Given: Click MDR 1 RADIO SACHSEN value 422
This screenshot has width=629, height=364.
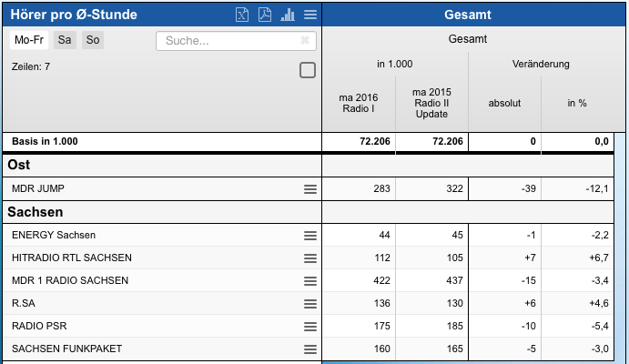Looking at the screenshot, I should (382, 280).
